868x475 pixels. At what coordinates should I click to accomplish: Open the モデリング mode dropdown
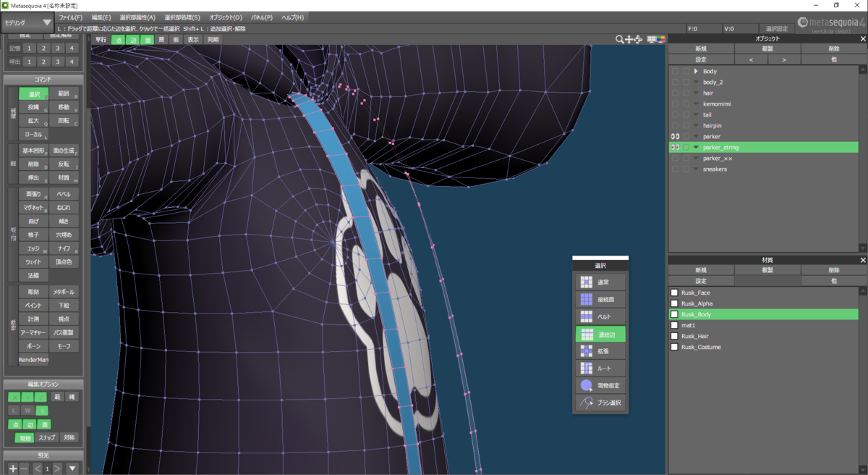click(x=27, y=22)
